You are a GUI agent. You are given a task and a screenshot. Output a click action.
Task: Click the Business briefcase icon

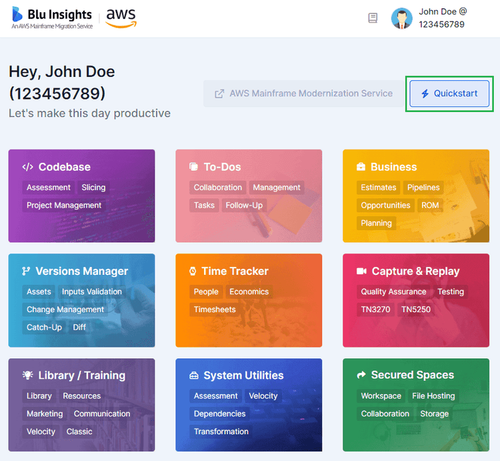[x=361, y=167]
